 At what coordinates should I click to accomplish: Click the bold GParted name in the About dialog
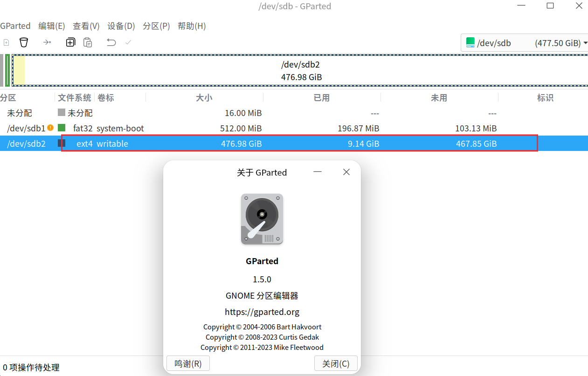[262, 261]
